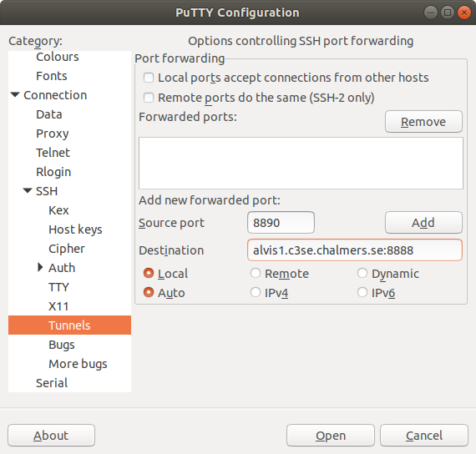
Task: Open Rlogin settings
Action: click(53, 172)
